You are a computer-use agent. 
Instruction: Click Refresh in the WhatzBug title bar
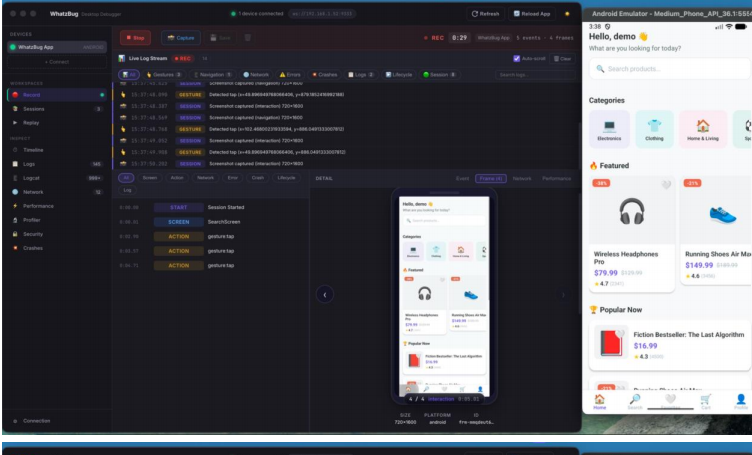click(485, 14)
